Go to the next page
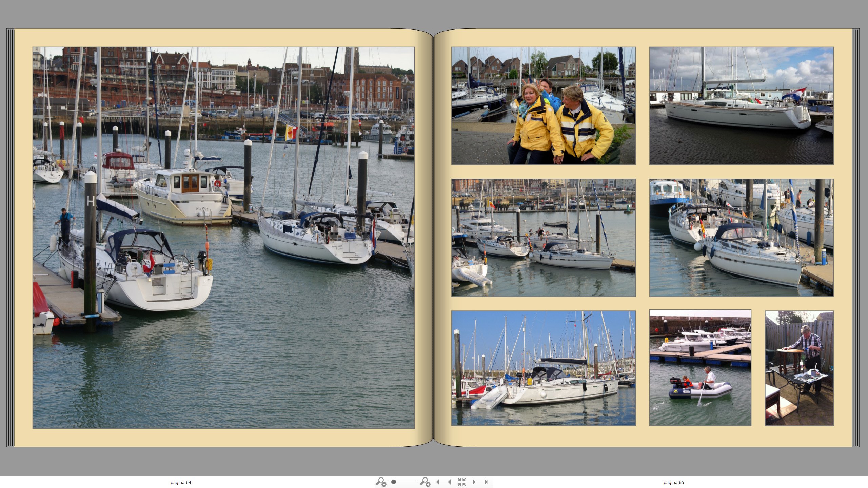 [x=474, y=482]
